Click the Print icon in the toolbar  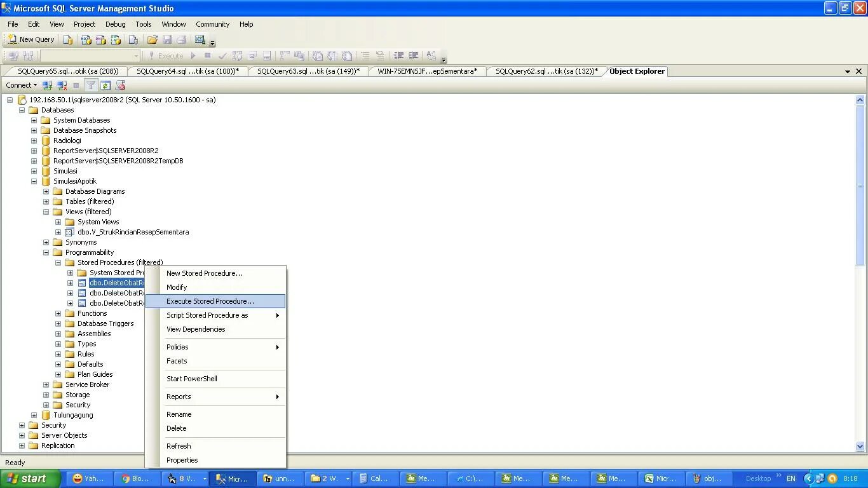tap(182, 39)
